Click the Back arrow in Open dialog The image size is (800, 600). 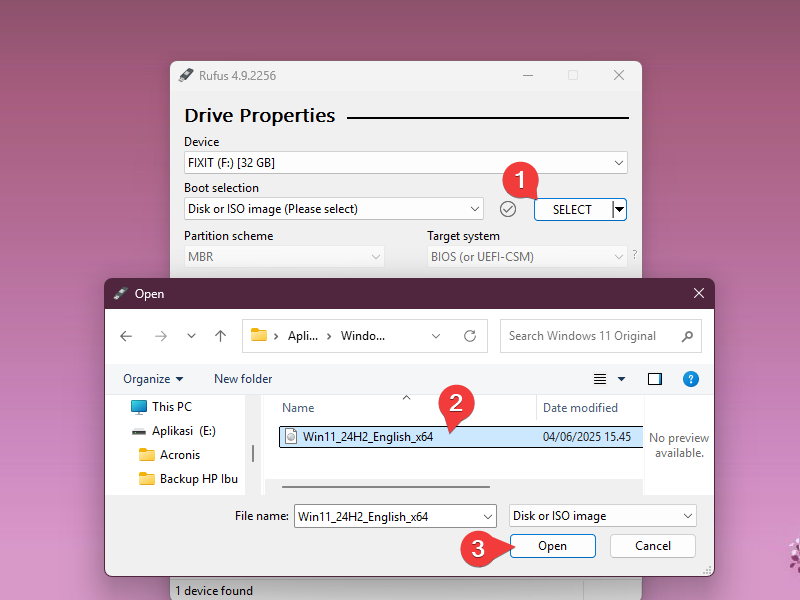(x=126, y=336)
